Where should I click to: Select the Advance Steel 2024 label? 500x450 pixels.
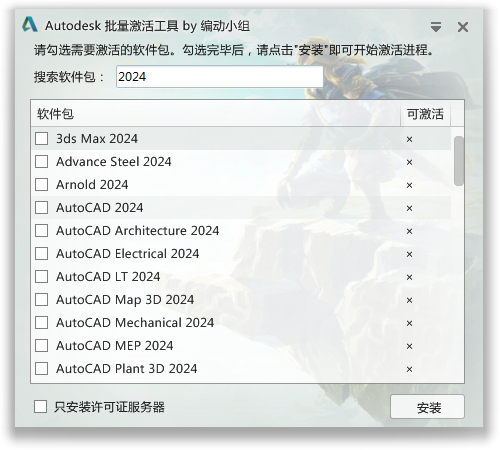coord(114,161)
